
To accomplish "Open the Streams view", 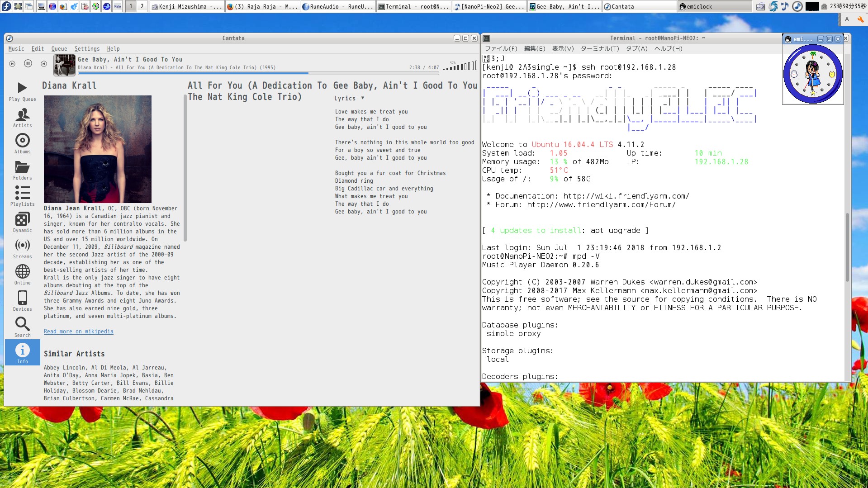I will click(22, 249).
